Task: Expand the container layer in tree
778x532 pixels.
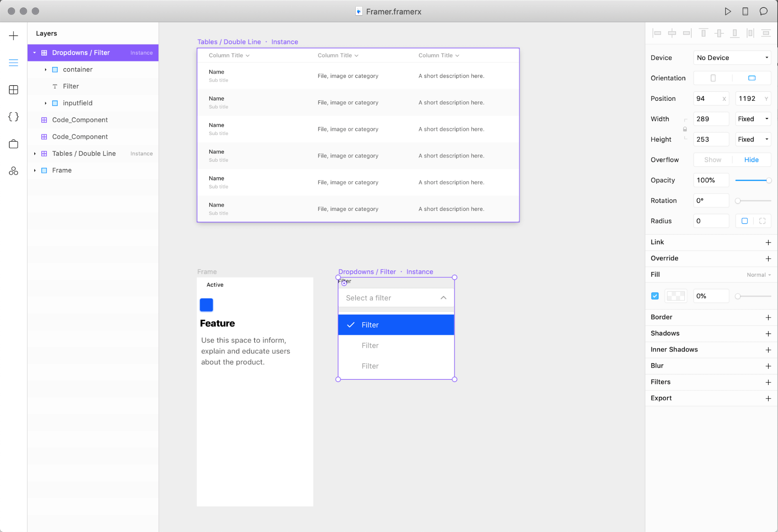Action: pyautogui.click(x=46, y=70)
